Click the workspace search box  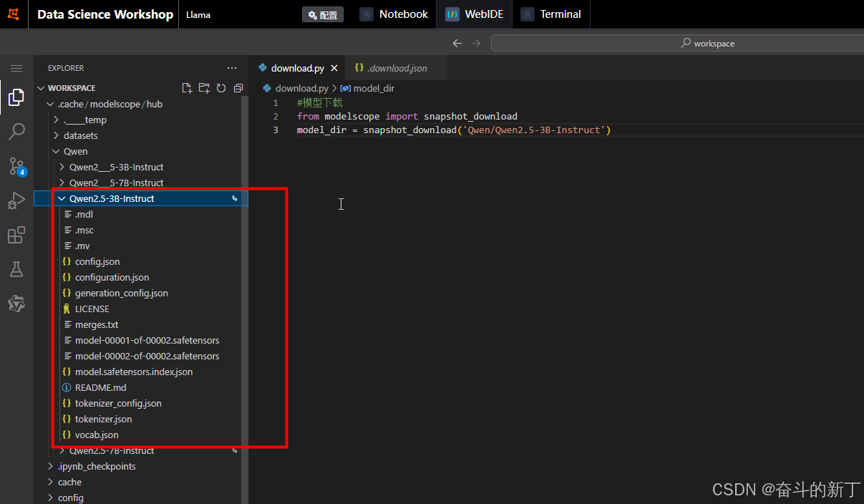(x=677, y=43)
